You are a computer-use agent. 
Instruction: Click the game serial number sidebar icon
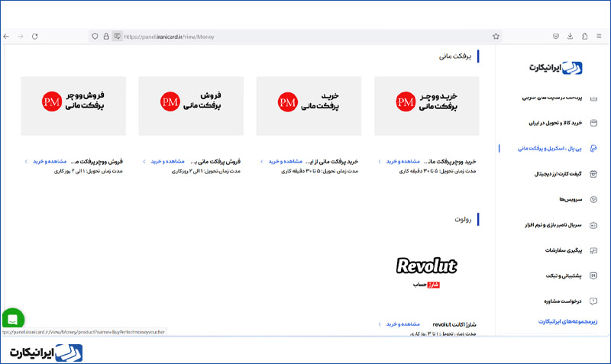[593, 225]
